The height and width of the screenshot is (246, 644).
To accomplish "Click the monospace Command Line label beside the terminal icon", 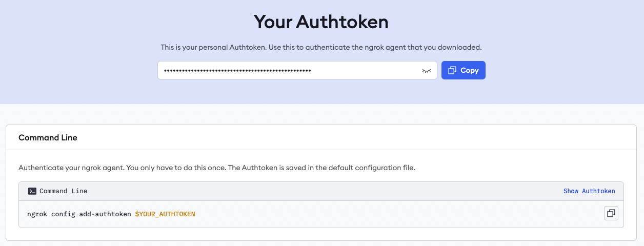I will click(63, 191).
